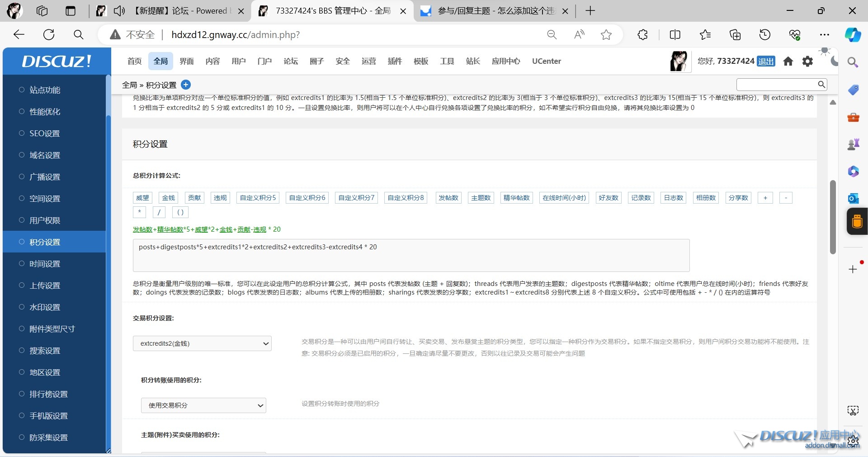
Task: Click the 退出 logout link
Action: click(766, 62)
